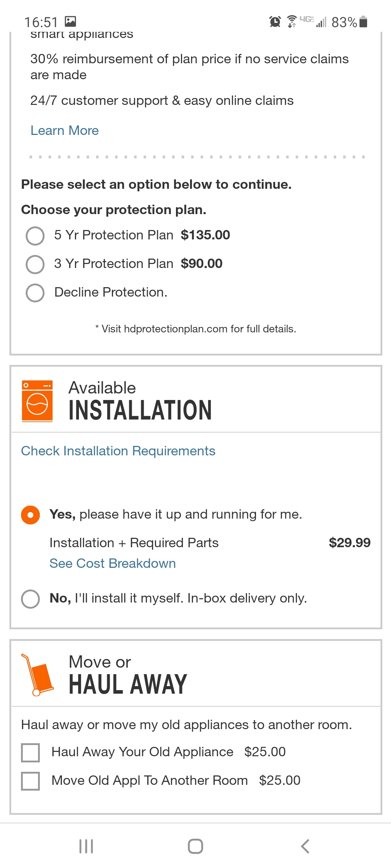Open the Learn More link

(64, 131)
